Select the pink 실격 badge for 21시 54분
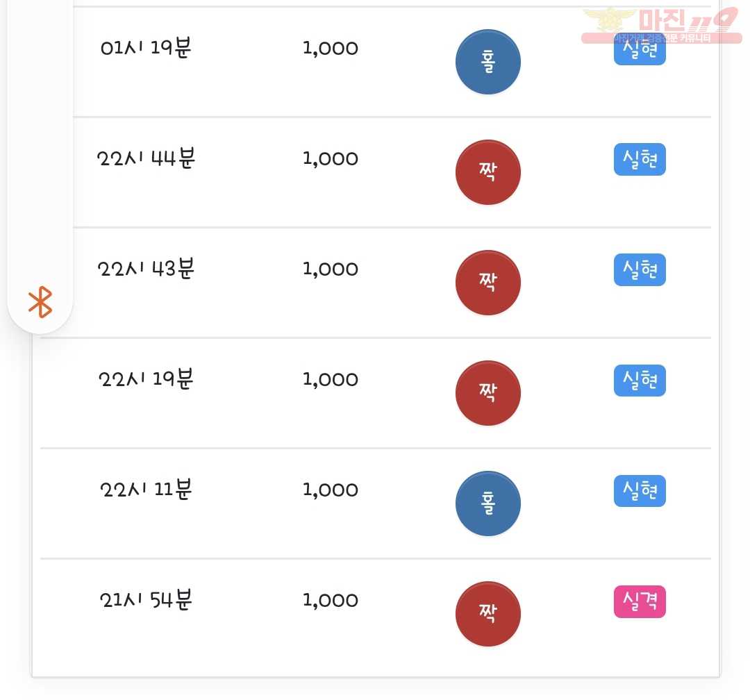The height and width of the screenshot is (700, 750). 640,601
